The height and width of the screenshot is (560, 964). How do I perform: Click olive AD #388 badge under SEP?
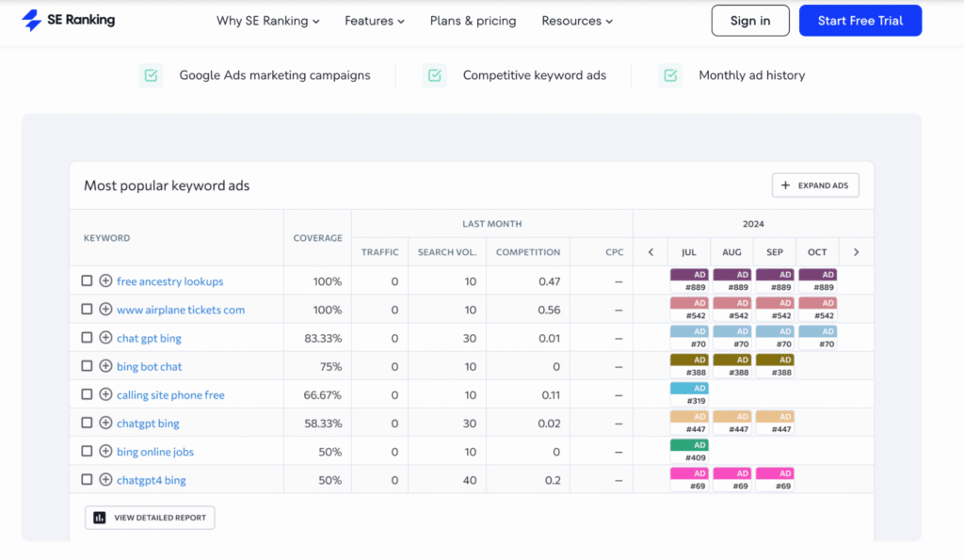[775, 366]
